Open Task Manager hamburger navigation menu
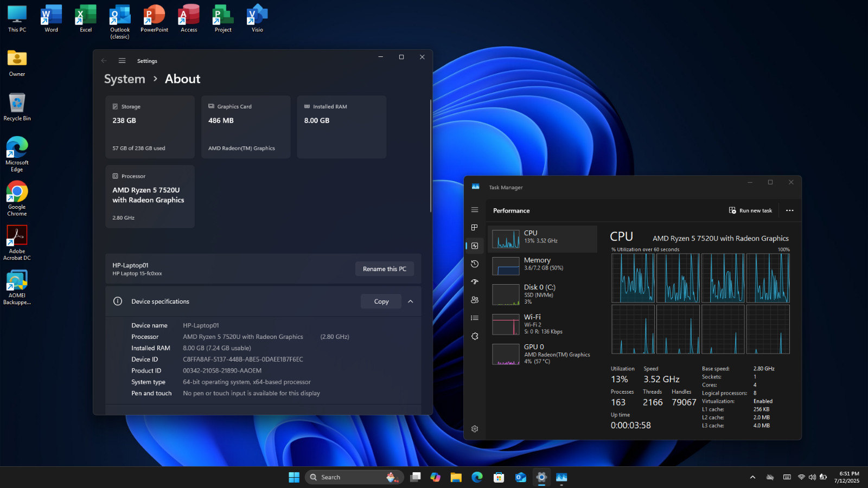Image resolution: width=868 pixels, height=488 pixels. click(x=475, y=210)
